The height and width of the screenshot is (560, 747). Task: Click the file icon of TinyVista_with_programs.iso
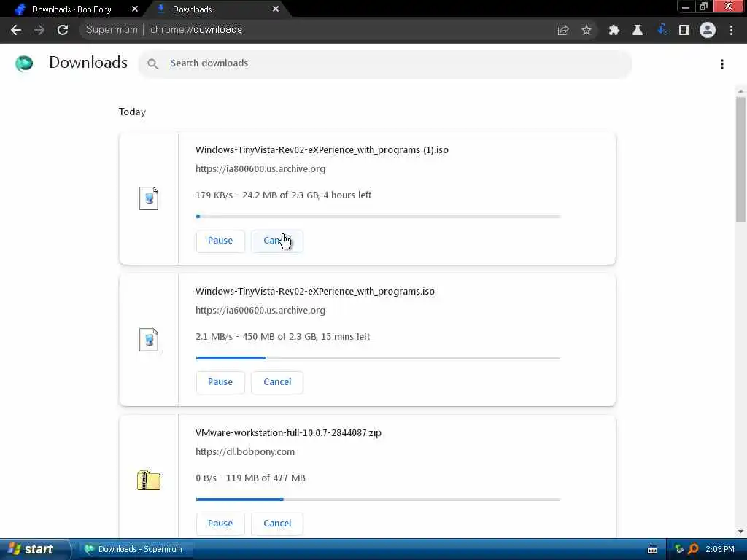tap(149, 340)
